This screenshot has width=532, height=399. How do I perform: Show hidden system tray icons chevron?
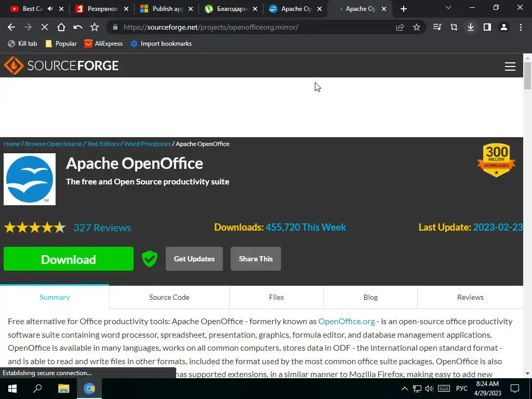pyautogui.click(x=404, y=389)
